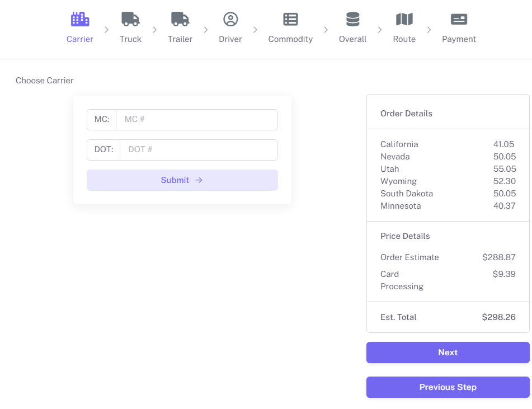Focus the DOT # input field

pos(199,150)
